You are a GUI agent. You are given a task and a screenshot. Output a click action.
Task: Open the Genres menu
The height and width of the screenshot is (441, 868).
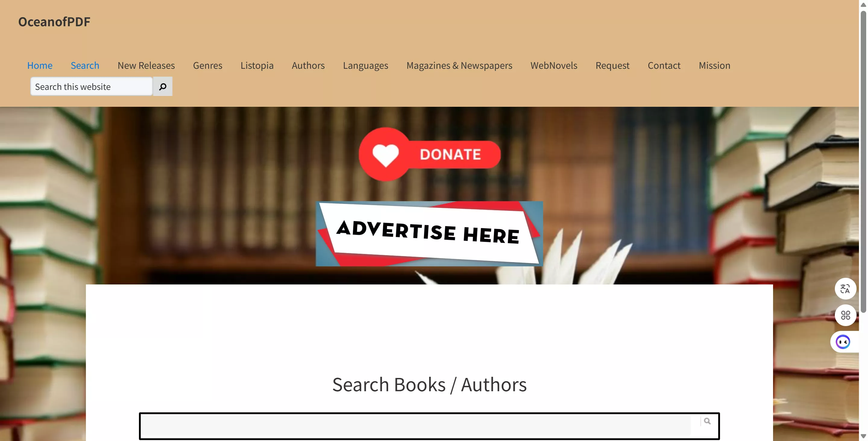(x=208, y=65)
